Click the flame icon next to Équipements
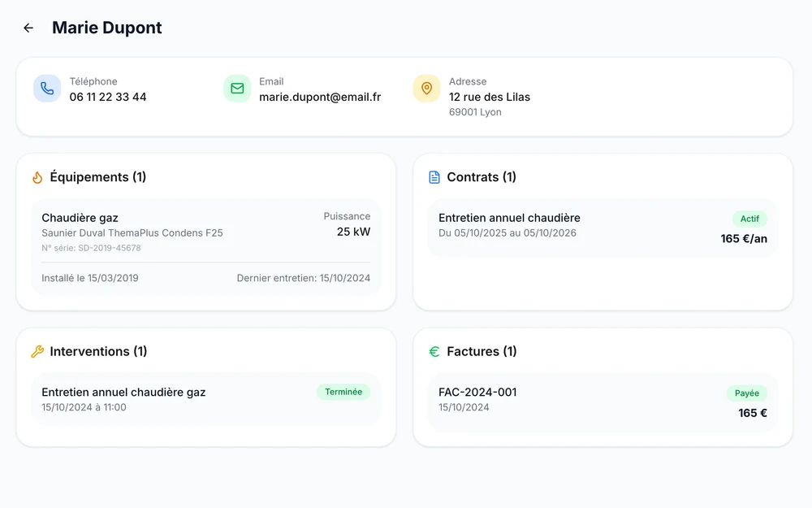The image size is (812, 508). pyautogui.click(x=37, y=177)
